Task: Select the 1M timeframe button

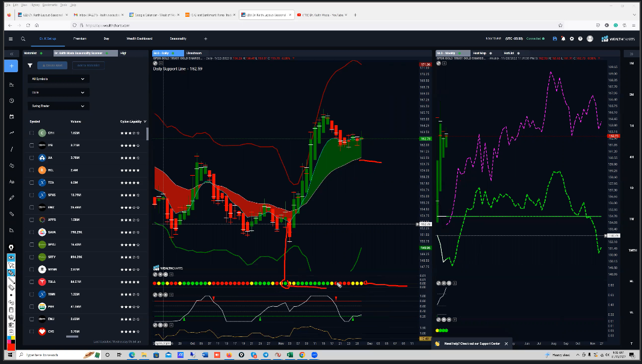Action: tap(631, 63)
